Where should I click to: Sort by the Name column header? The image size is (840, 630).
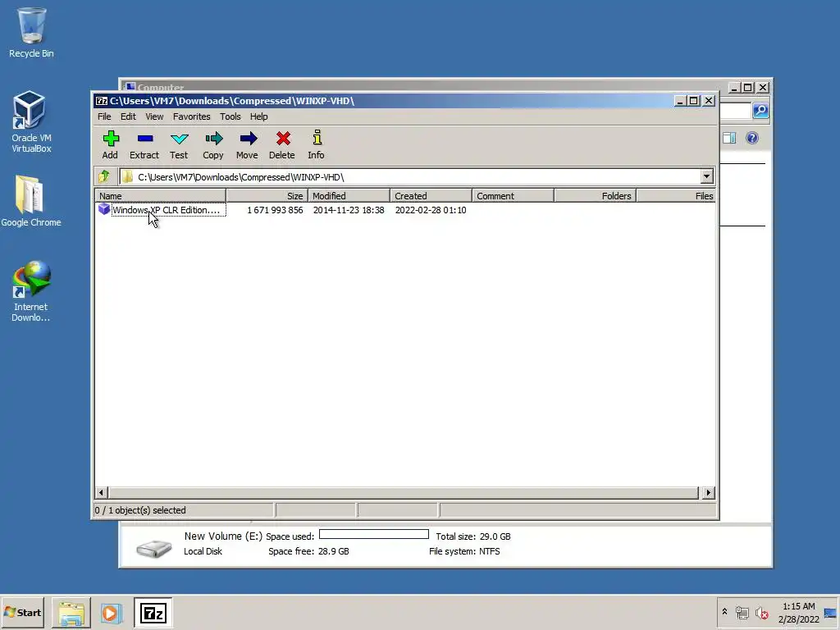(160, 195)
